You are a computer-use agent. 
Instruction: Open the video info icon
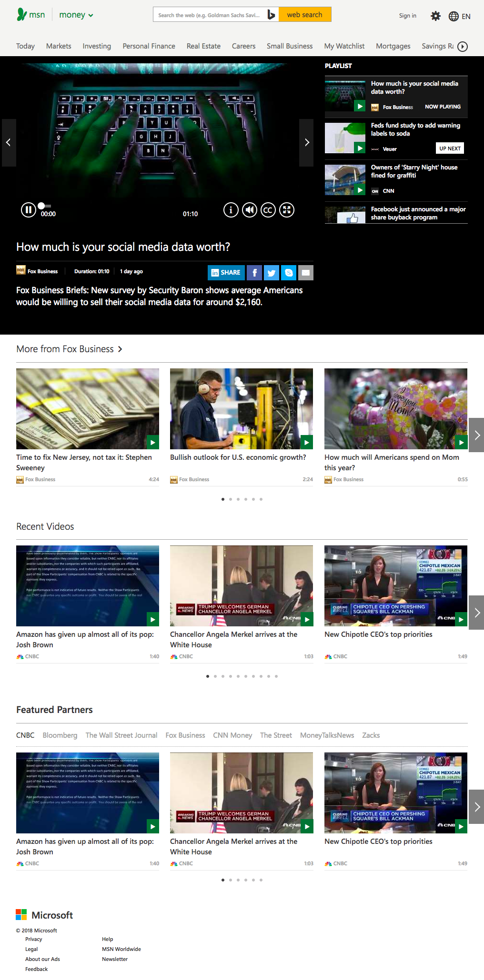point(231,209)
